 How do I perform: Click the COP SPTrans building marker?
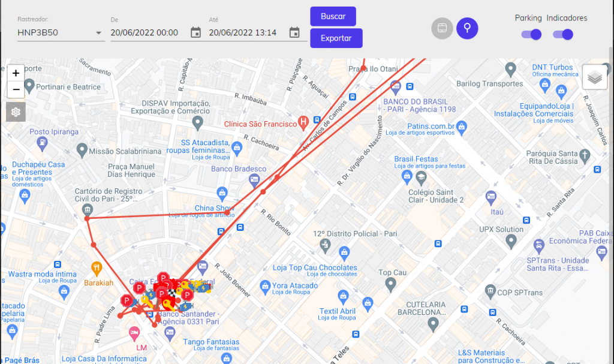[490, 291]
